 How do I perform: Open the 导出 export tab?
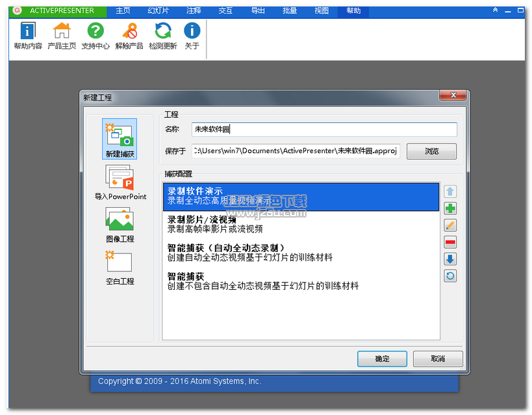pyautogui.click(x=258, y=11)
